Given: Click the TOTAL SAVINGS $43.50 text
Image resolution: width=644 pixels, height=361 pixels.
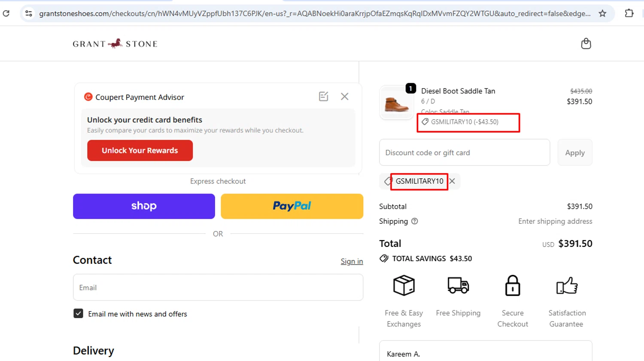Looking at the screenshot, I should [x=432, y=259].
